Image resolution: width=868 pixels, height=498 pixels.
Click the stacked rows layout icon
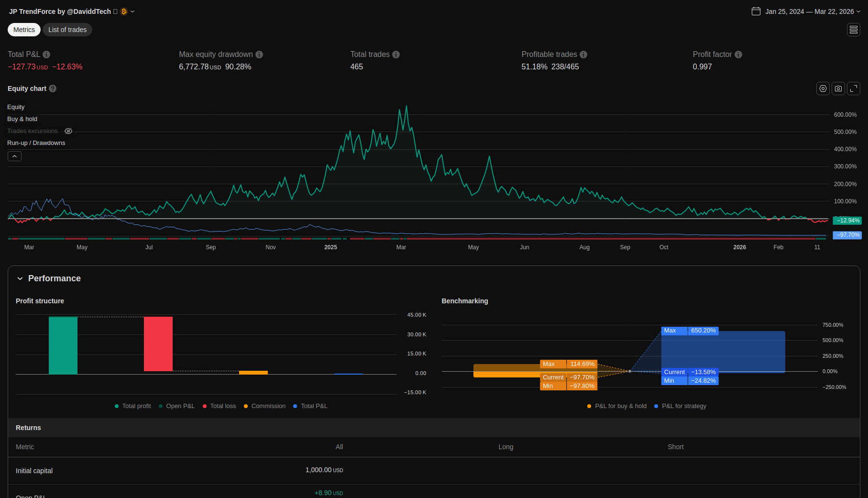pos(854,30)
